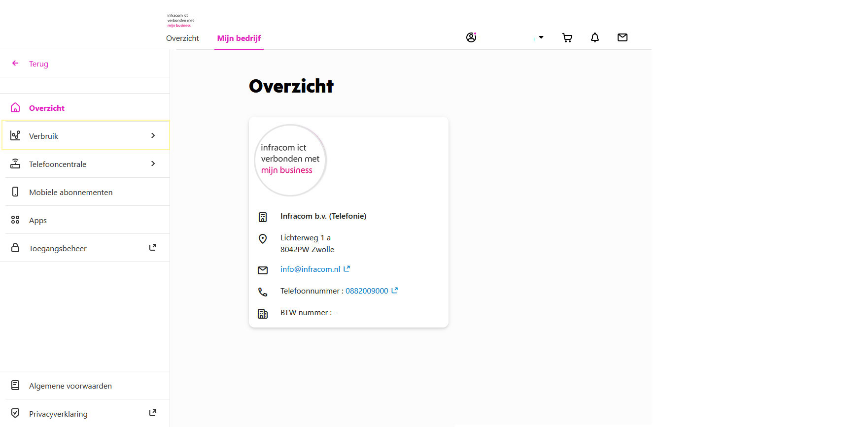This screenshot has width=868, height=427.
Task: Call 0882009000 via the phone link
Action: click(x=367, y=291)
